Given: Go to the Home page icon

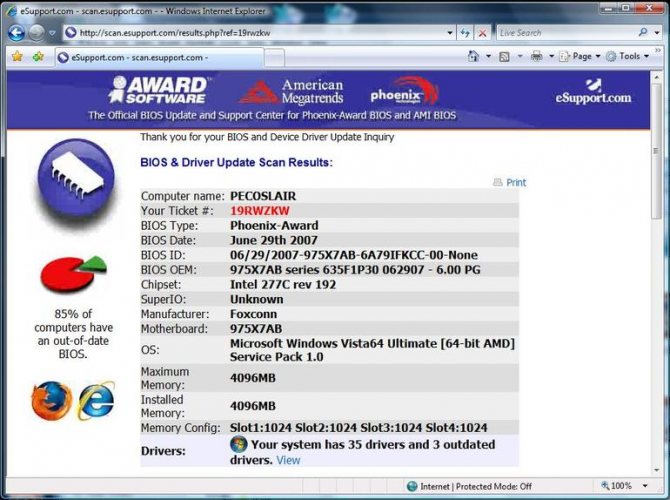Looking at the screenshot, I should [x=473, y=56].
